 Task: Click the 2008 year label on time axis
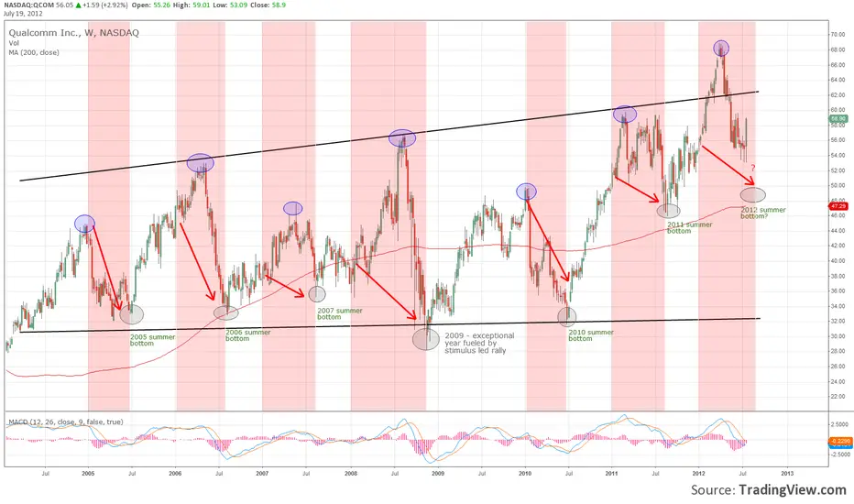351,474
